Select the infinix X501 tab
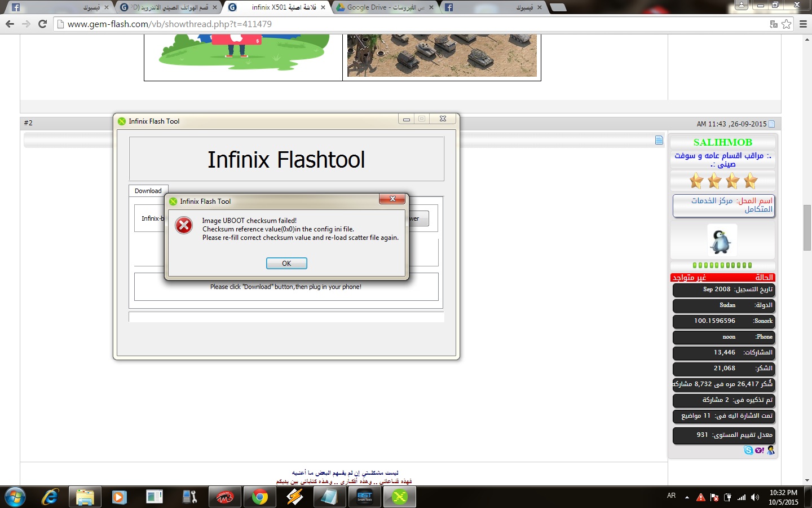812x508 pixels. pyautogui.click(x=276, y=7)
